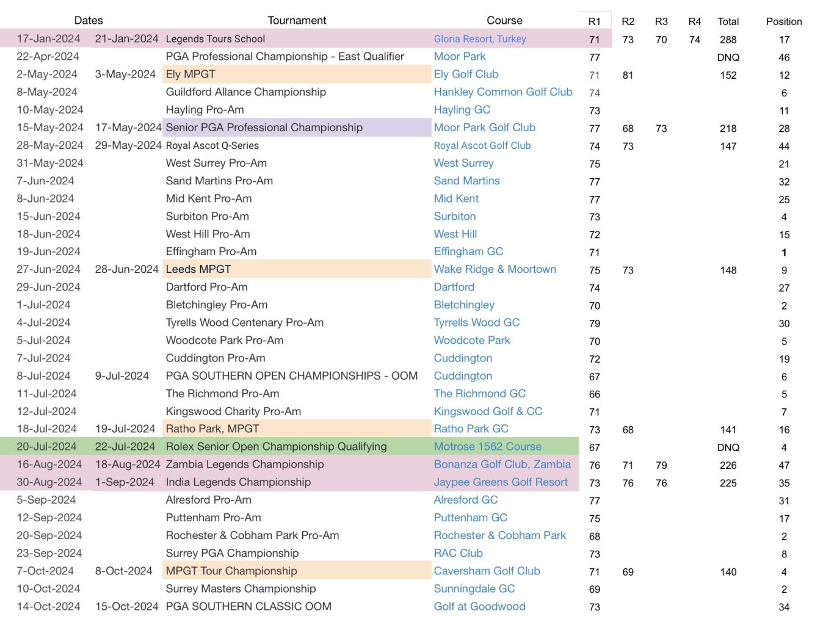Click the 17-Jan-2024 start date cell
The height and width of the screenshot is (644, 834).
tap(48, 38)
